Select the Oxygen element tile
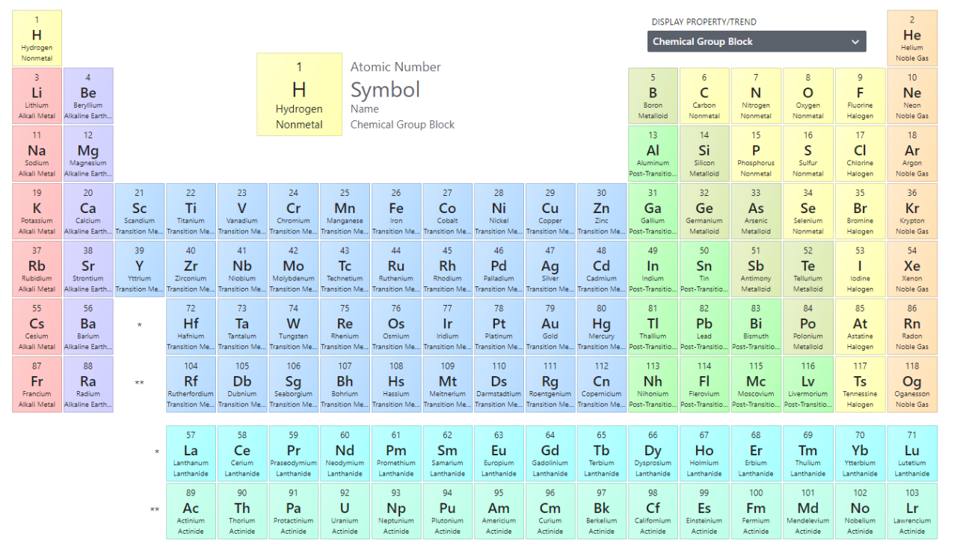The width and height of the screenshot is (957, 560). [807, 95]
